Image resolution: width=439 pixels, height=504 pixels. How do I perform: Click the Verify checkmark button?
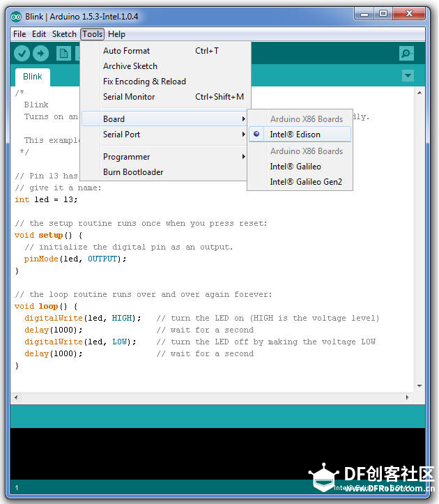(x=22, y=54)
